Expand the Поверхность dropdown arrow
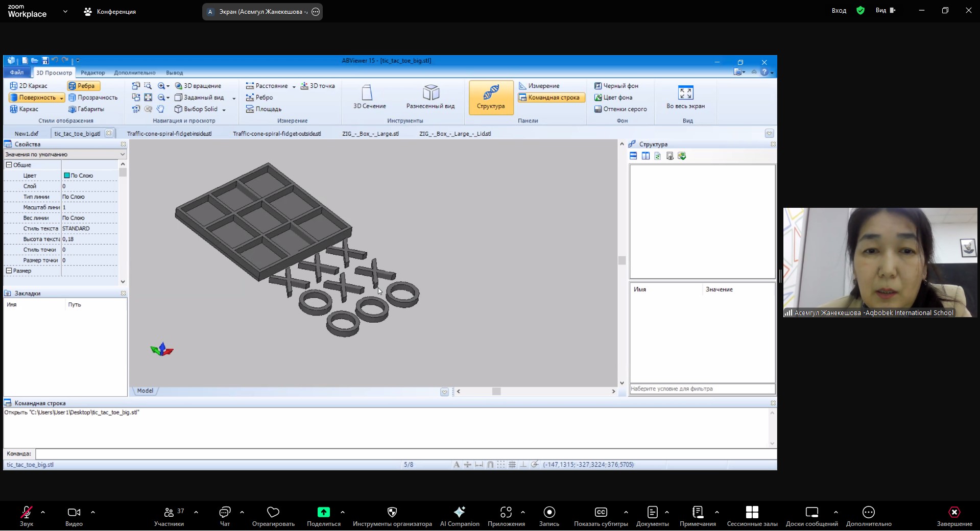Viewport: 980px width, 531px height. (62, 98)
